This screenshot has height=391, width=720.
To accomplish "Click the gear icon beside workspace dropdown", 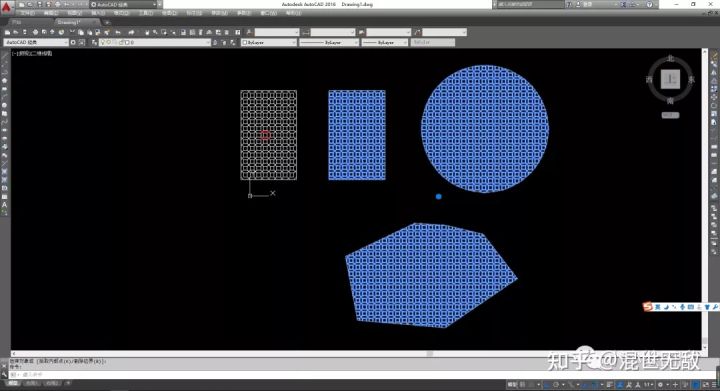I will click(x=73, y=42).
